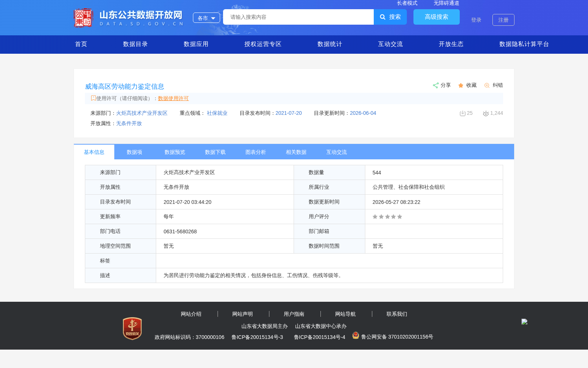Click the 高级搜索 advanced search button

[x=437, y=17]
